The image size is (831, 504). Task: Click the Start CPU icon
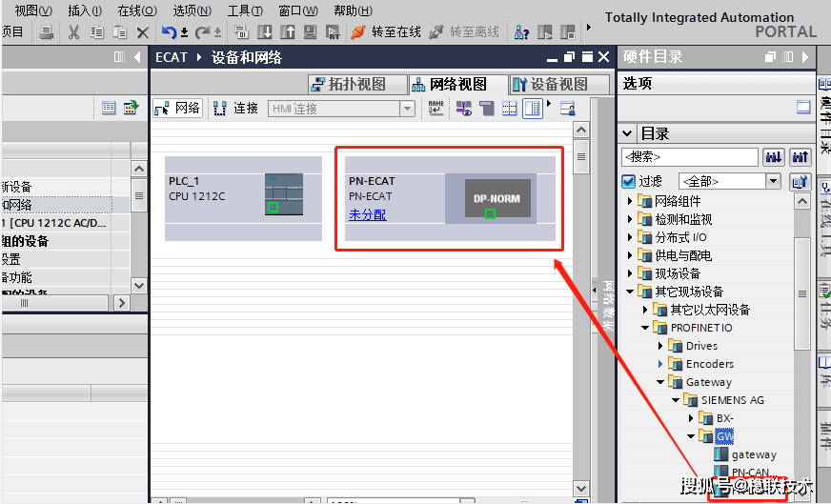coord(544,32)
